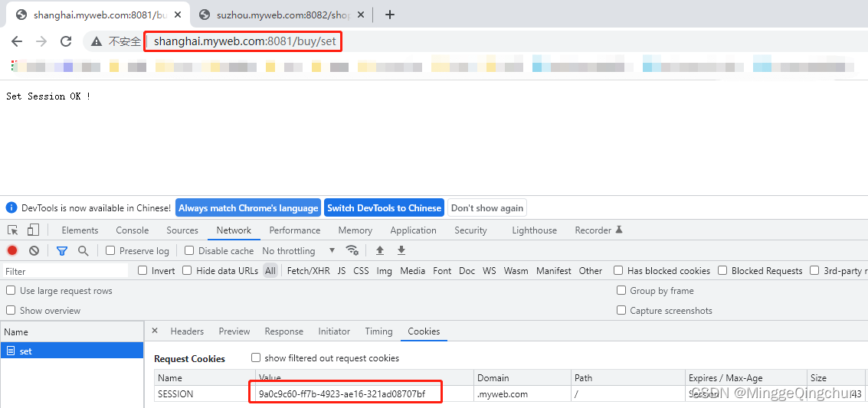Open the Security panel

pos(470,230)
